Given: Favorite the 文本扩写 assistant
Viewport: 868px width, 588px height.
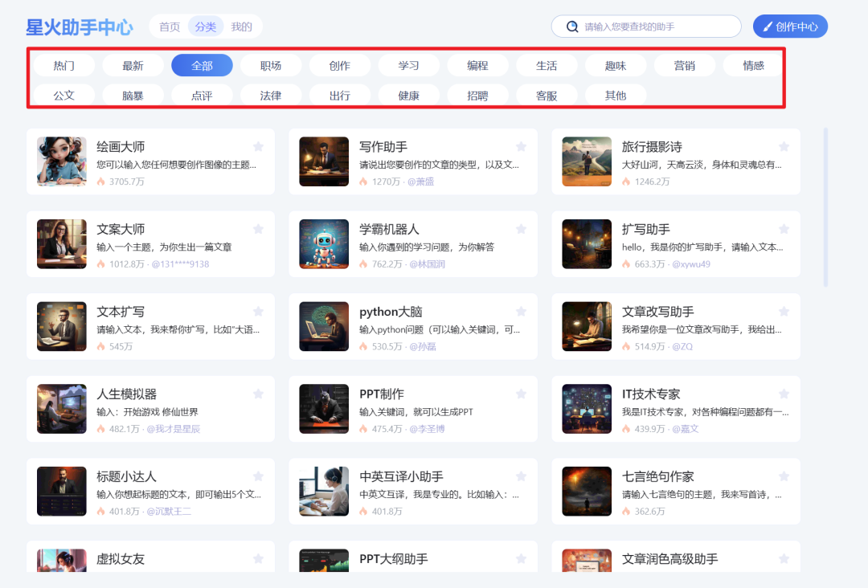Looking at the screenshot, I should pos(258,312).
